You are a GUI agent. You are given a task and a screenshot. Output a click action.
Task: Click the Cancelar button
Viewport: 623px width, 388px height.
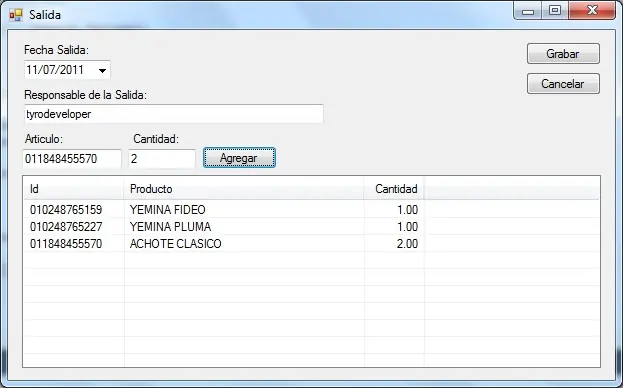pyautogui.click(x=563, y=84)
